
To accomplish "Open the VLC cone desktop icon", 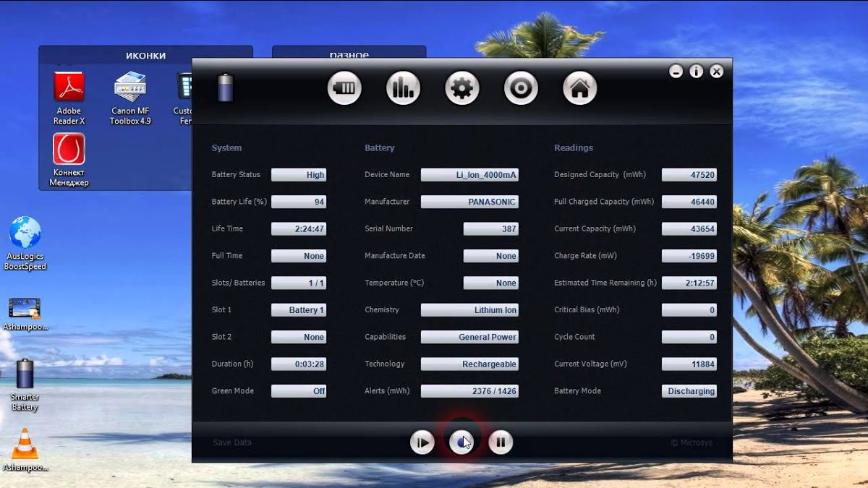I will click(x=25, y=450).
